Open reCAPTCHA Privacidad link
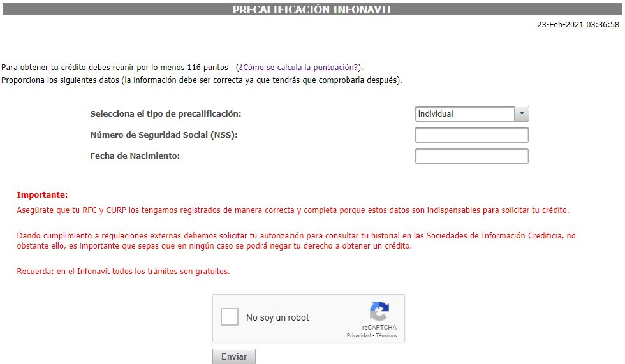This screenshot has height=364, width=625. (358, 336)
